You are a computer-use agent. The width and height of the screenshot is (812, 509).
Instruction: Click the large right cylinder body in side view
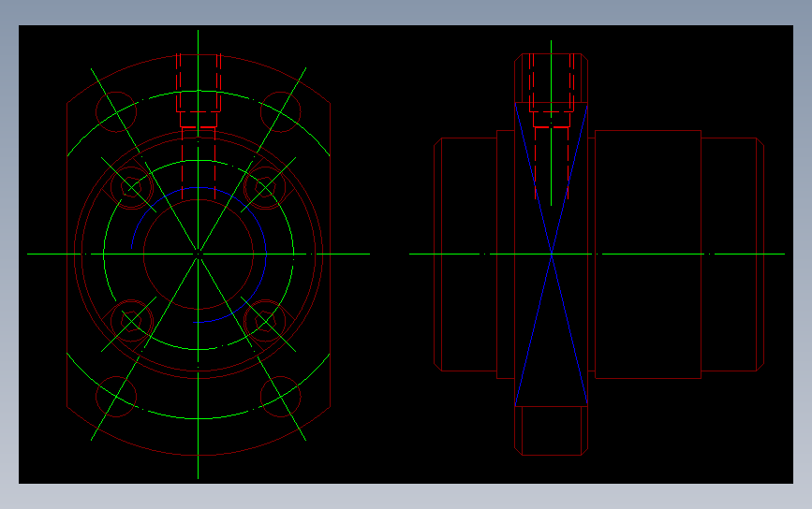coord(648,254)
